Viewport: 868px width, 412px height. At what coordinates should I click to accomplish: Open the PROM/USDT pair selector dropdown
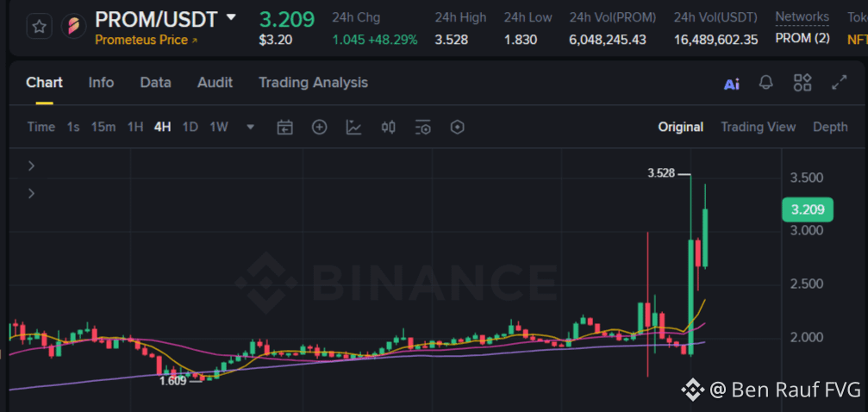click(231, 18)
